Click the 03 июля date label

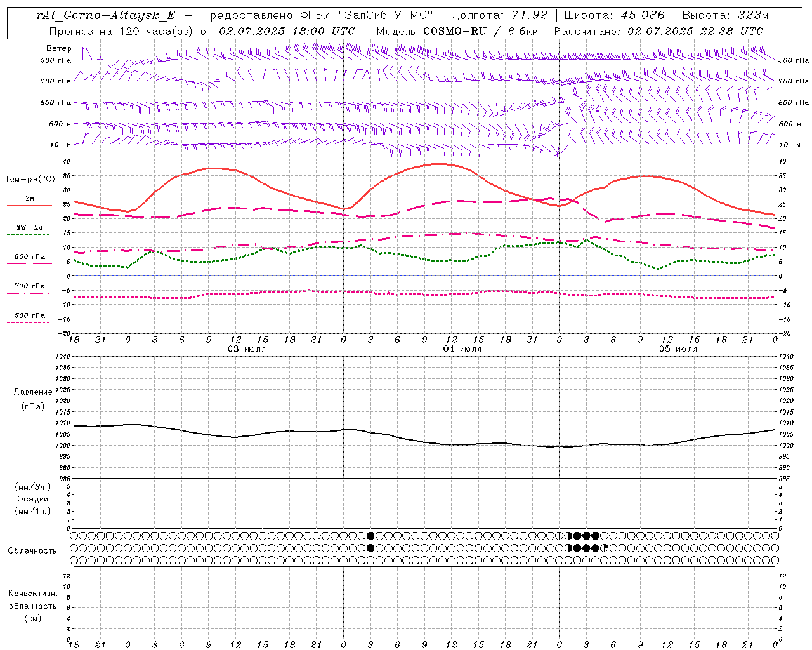[x=247, y=349]
